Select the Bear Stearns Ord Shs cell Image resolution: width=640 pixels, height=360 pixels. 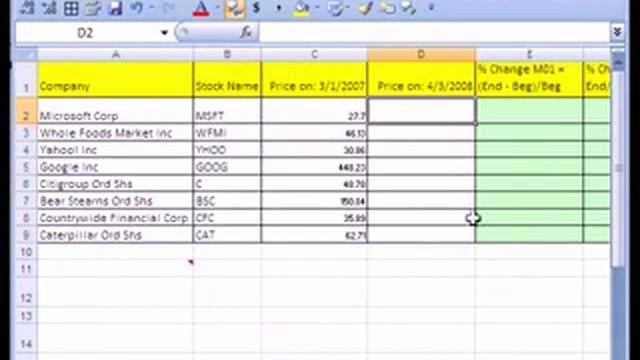pos(116,201)
